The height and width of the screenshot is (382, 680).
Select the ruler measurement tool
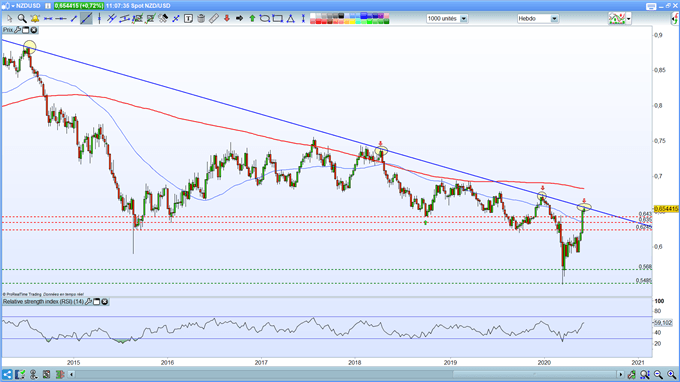(214, 19)
